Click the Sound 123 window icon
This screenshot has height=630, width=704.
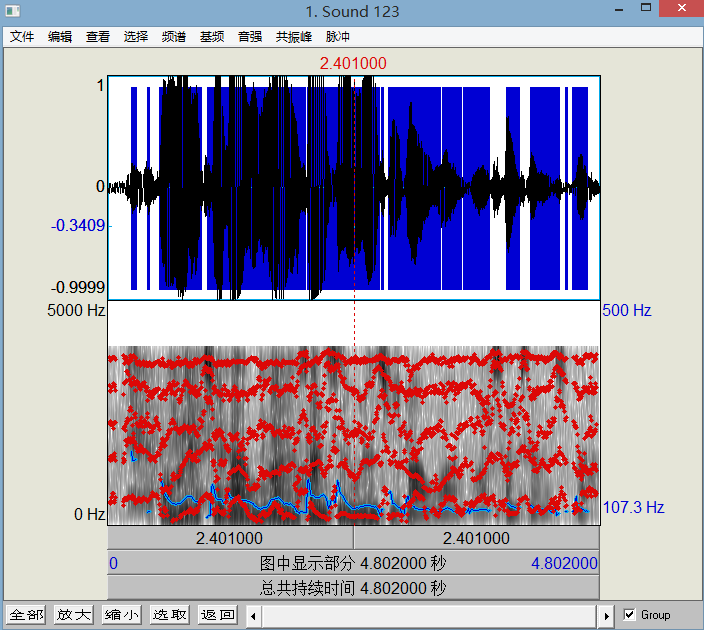tap(13, 11)
